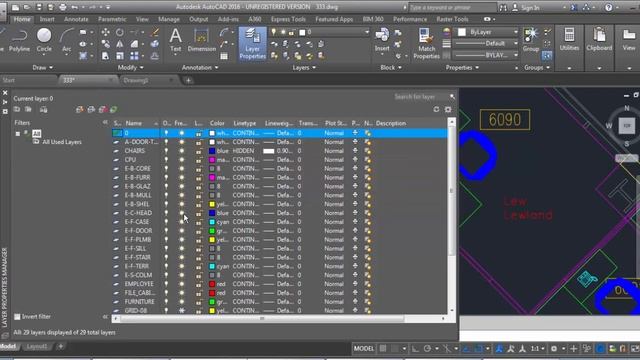The height and width of the screenshot is (360, 640).
Task: Open the Default lineweight dropdown
Action: pyautogui.click(x=516, y=43)
